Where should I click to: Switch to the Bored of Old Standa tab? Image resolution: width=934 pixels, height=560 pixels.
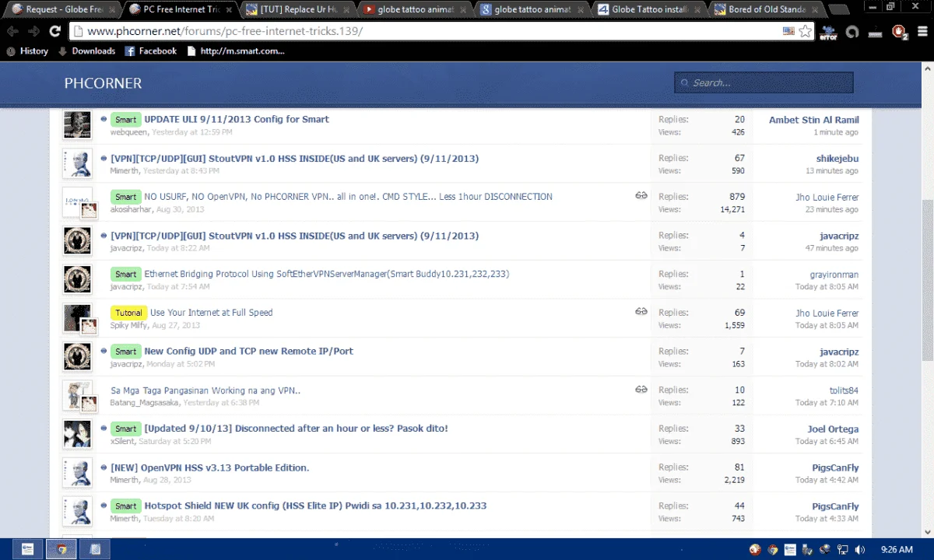(x=767, y=10)
